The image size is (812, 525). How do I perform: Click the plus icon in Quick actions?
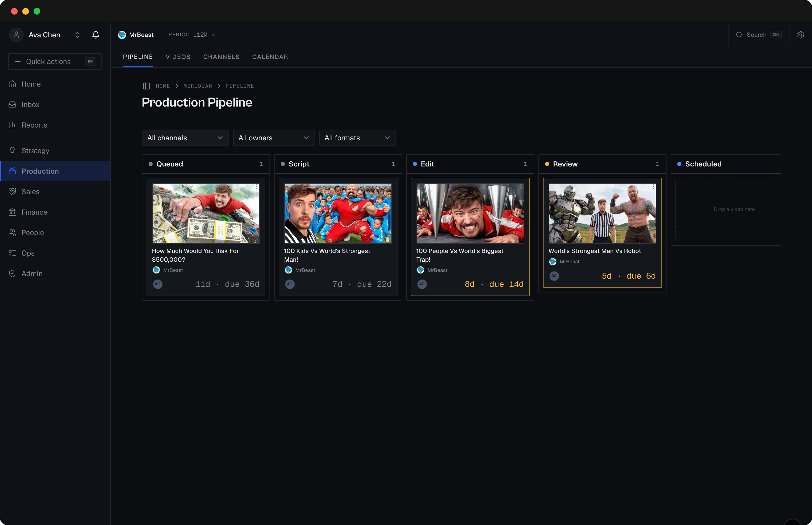pyautogui.click(x=18, y=61)
